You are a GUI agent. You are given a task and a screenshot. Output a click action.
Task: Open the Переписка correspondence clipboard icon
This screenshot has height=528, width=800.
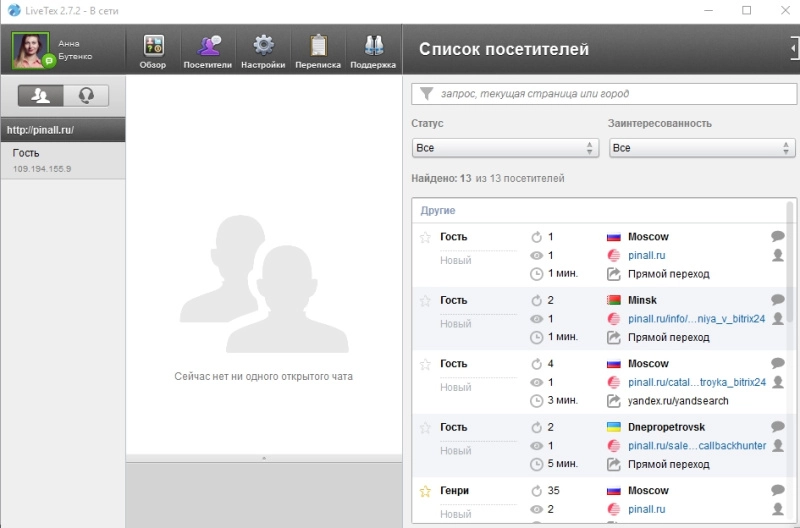click(x=318, y=50)
